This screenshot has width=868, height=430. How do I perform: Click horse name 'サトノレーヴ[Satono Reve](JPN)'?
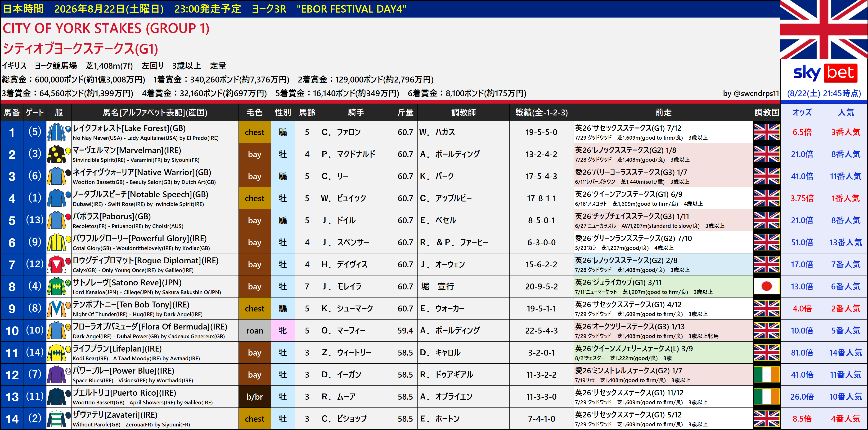[127, 282]
